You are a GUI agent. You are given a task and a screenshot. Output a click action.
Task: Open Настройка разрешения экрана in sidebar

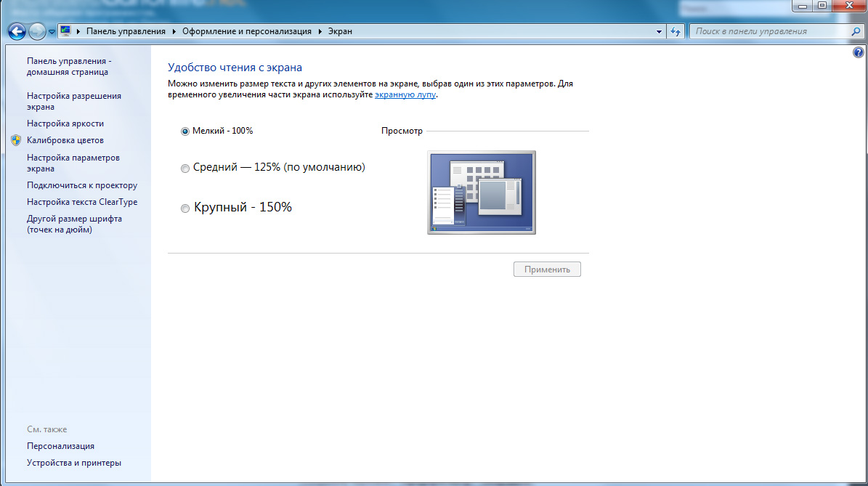(73, 101)
